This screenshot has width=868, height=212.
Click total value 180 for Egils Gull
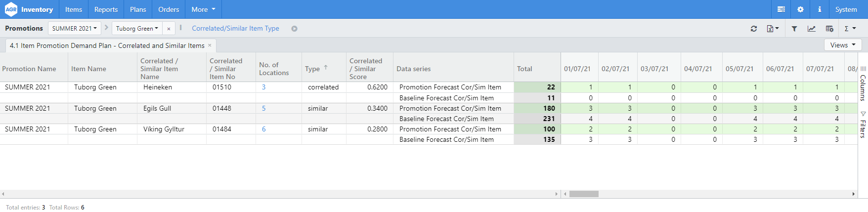coord(537,108)
